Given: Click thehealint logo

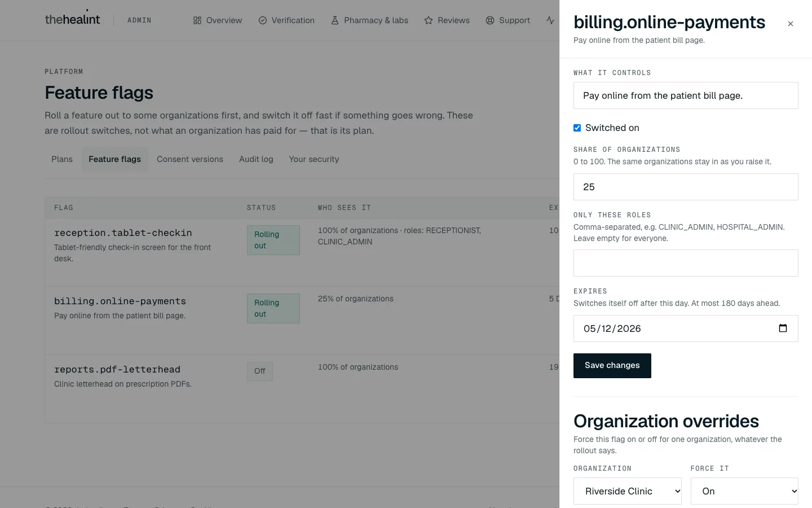Looking at the screenshot, I should point(73,19).
